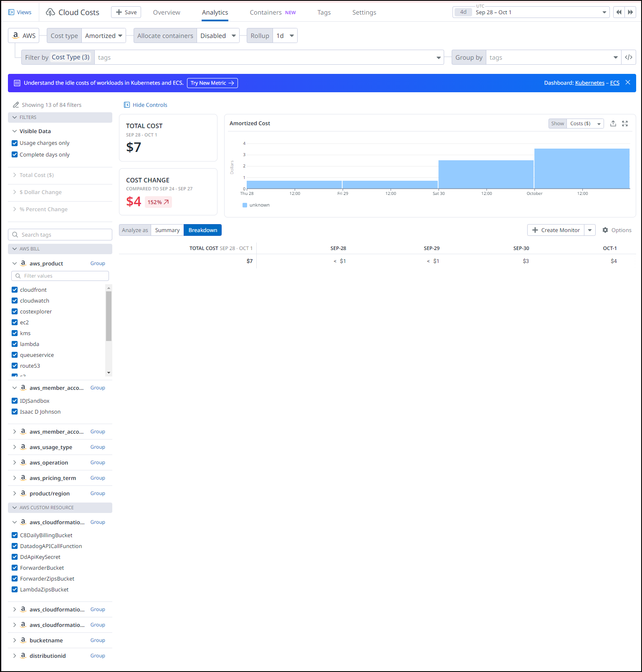The image size is (642, 672).
Task: Select the Breakdown analysis view
Action: (x=203, y=230)
